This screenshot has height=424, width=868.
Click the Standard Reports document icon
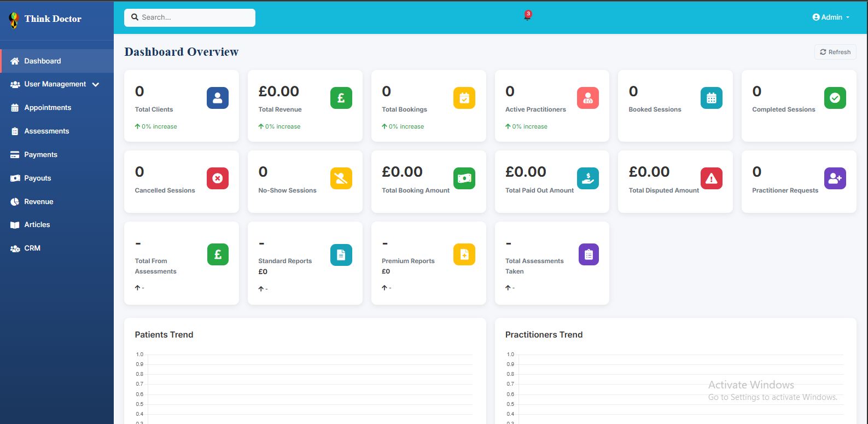(x=341, y=254)
